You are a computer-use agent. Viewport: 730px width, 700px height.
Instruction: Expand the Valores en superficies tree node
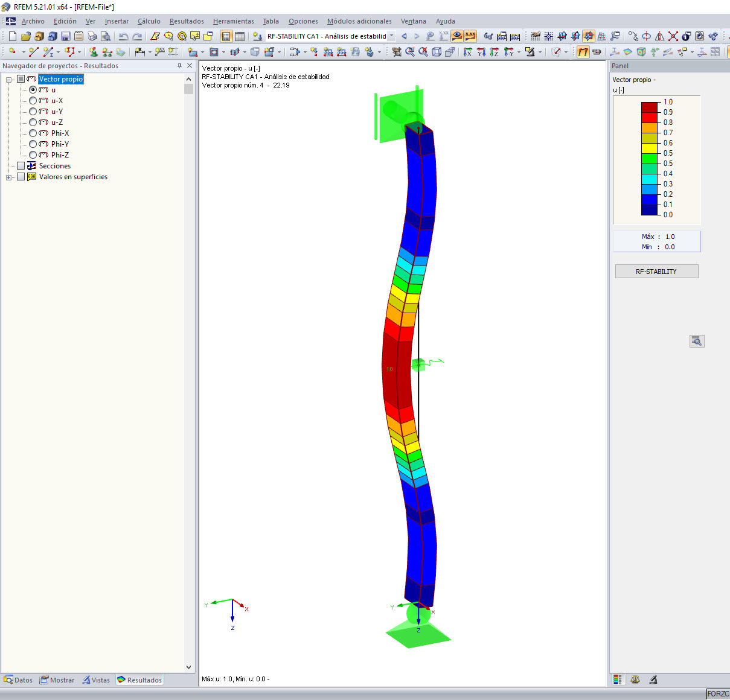(x=8, y=177)
